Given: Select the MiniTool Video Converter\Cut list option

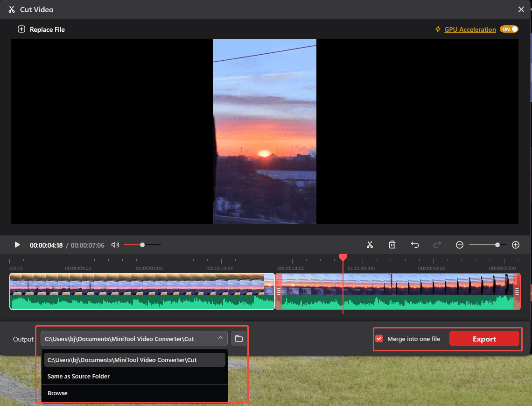Looking at the screenshot, I should (134, 360).
